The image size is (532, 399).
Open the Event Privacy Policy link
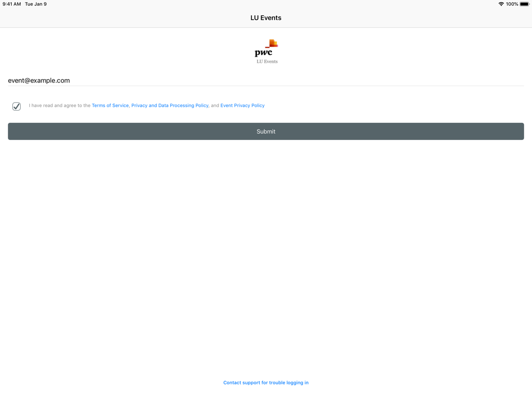(242, 105)
